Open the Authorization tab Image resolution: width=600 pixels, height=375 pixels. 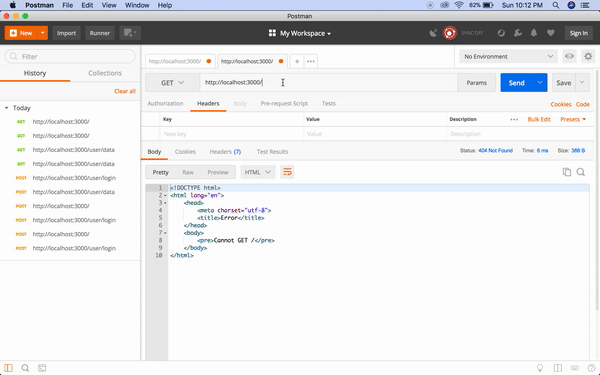(165, 104)
